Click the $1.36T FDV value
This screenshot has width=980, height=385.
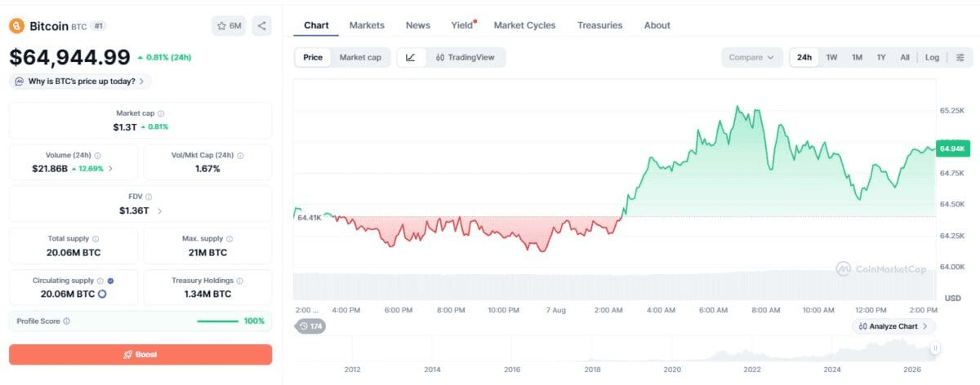[134, 210]
